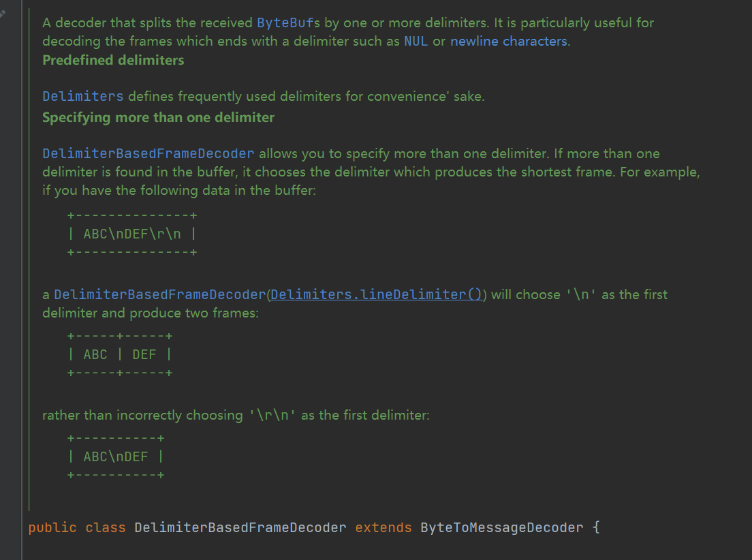Click the 'extends' keyword in the code
Image resolution: width=752 pixels, height=560 pixels.
[x=383, y=527]
